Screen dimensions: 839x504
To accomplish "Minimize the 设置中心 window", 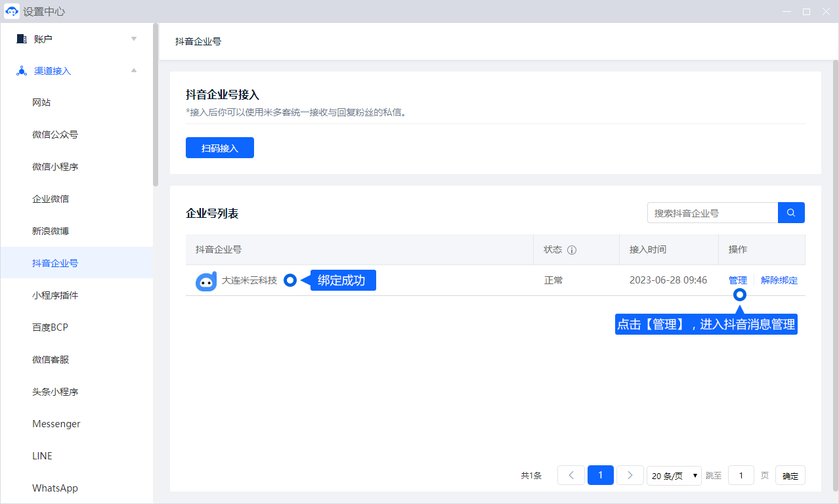I will tap(786, 11).
